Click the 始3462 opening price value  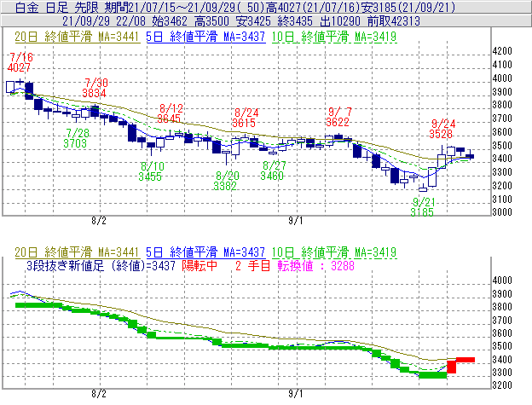click(x=170, y=21)
